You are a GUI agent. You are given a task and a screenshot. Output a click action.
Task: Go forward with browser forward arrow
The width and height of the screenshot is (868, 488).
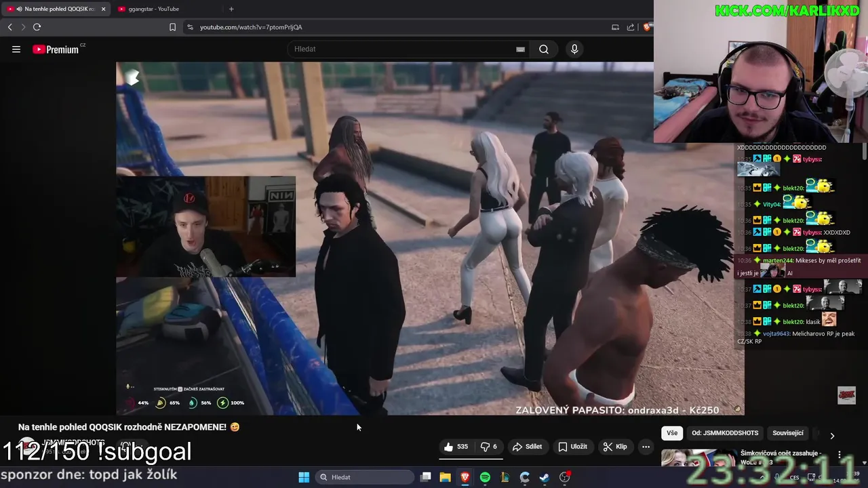tap(22, 27)
